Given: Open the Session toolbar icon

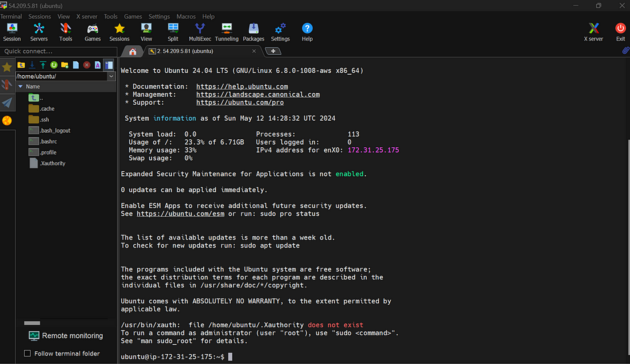Looking at the screenshot, I should click(12, 32).
